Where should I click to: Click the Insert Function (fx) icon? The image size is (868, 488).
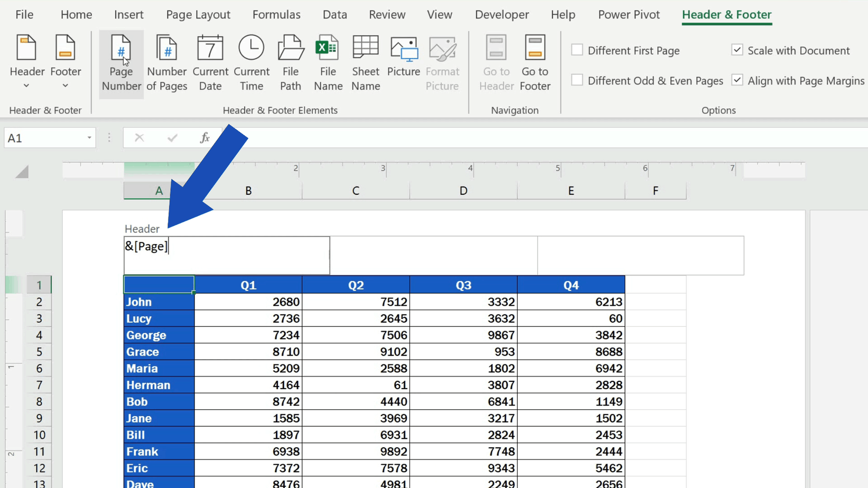(x=204, y=137)
